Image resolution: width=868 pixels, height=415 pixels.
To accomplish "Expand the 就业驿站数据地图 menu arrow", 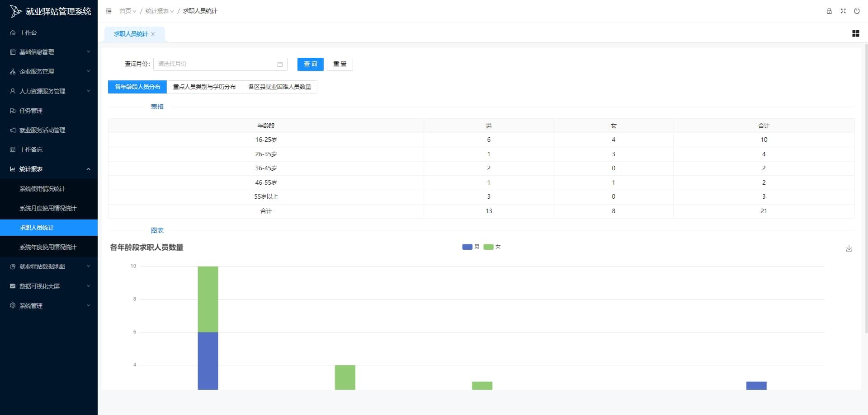I will coord(89,266).
